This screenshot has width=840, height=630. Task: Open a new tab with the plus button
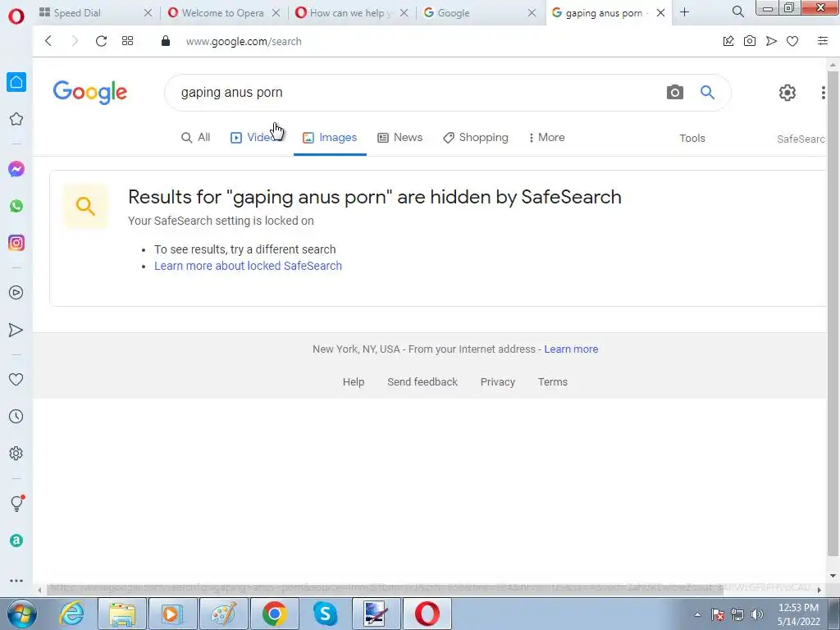(x=684, y=11)
